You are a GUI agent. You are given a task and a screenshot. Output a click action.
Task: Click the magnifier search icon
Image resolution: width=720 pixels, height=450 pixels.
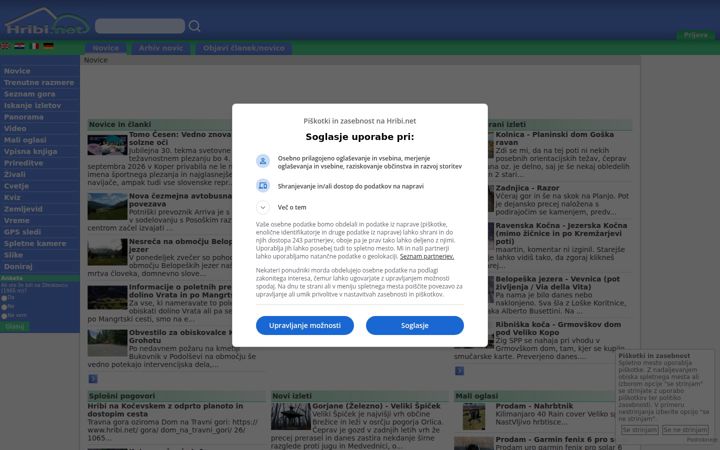(x=194, y=26)
